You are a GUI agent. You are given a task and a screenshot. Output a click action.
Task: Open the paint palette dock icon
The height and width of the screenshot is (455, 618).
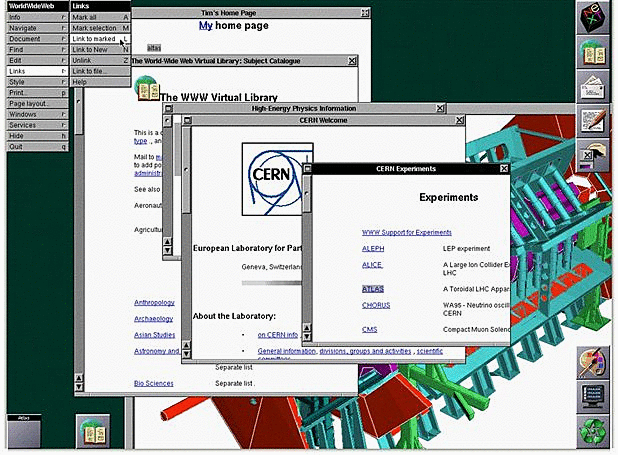click(593, 363)
